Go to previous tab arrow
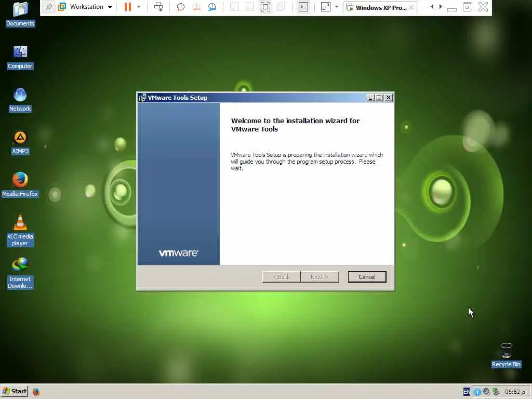The width and height of the screenshot is (532, 399). pos(432,7)
